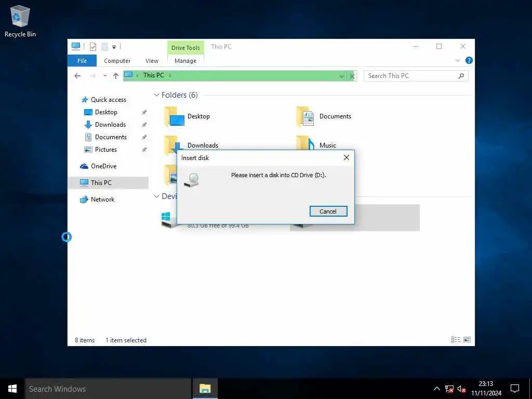The image size is (532, 399).
Task: Open Explorer Help question mark
Action: point(469,60)
